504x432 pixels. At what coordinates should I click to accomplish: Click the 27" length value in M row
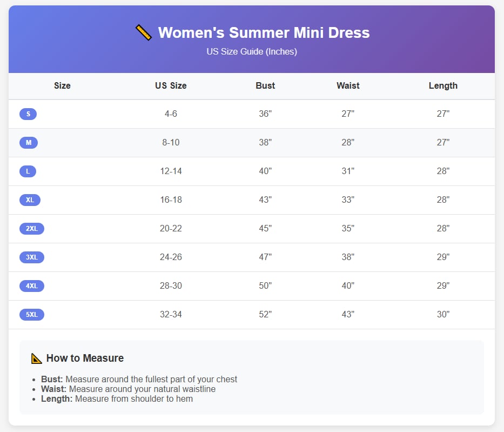point(443,142)
